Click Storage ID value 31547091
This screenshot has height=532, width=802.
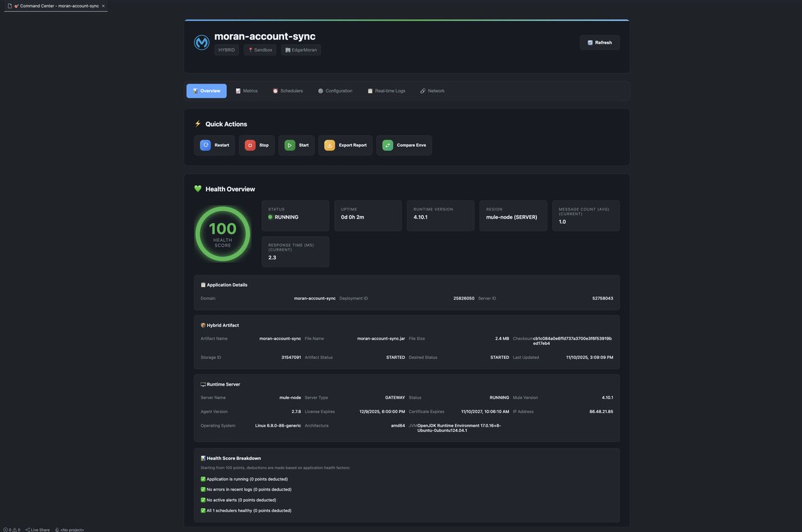click(x=291, y=358)
